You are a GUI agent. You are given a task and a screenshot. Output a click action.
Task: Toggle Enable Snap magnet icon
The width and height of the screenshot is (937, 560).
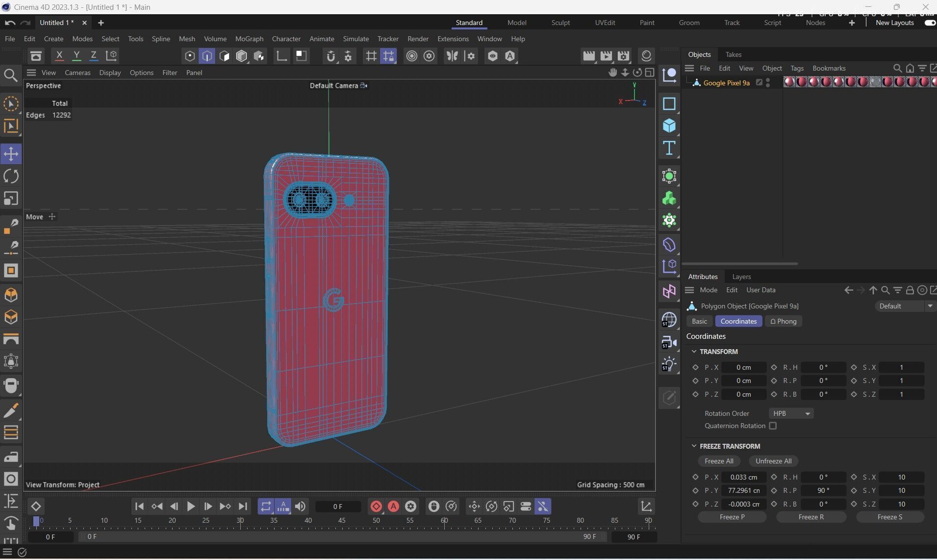331,56
